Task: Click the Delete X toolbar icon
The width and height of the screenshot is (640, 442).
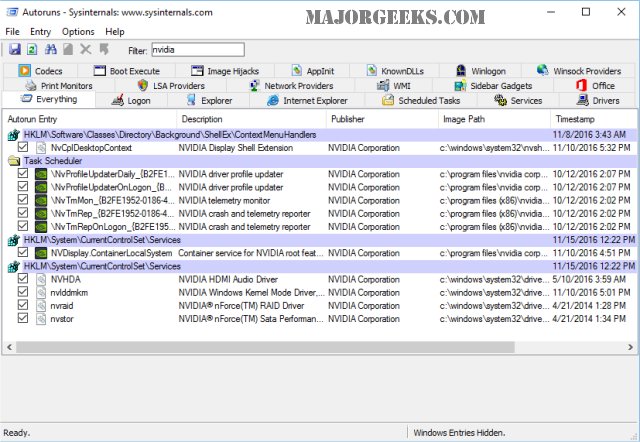Action: click(86, 49)
